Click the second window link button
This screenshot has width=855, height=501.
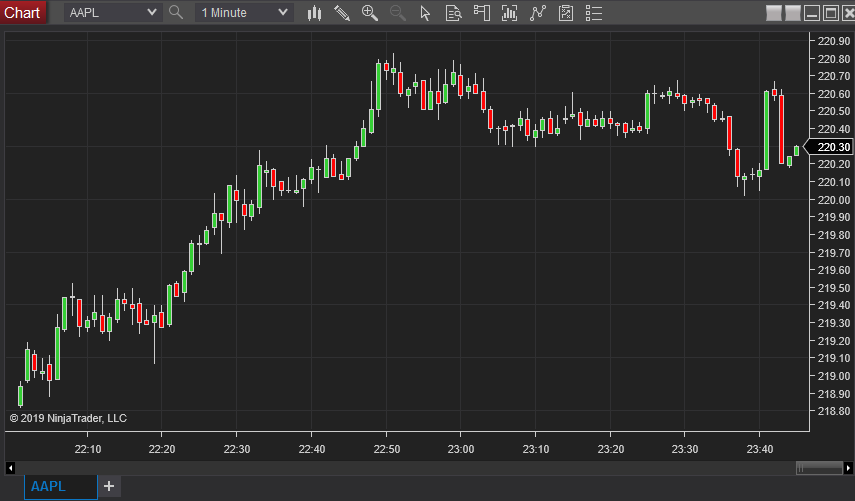[x=793, y=13]
